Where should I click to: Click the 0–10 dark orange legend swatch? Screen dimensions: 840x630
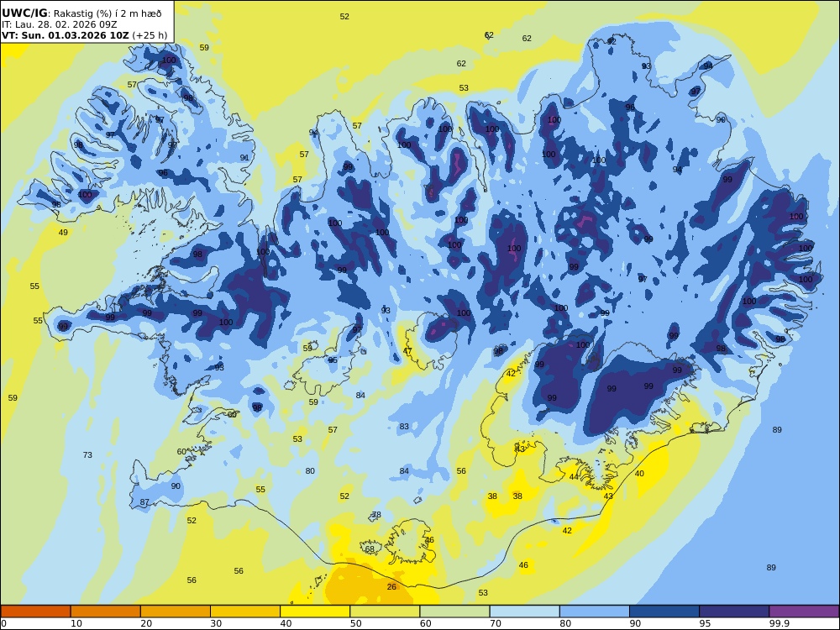coord(36,612)
